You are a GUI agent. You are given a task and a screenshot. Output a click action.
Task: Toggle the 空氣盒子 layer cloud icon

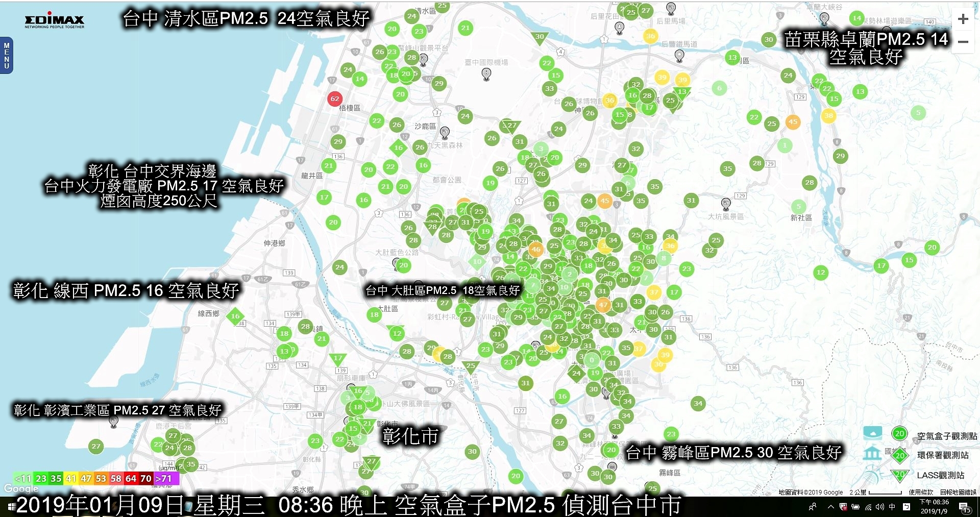click(872, 433)
